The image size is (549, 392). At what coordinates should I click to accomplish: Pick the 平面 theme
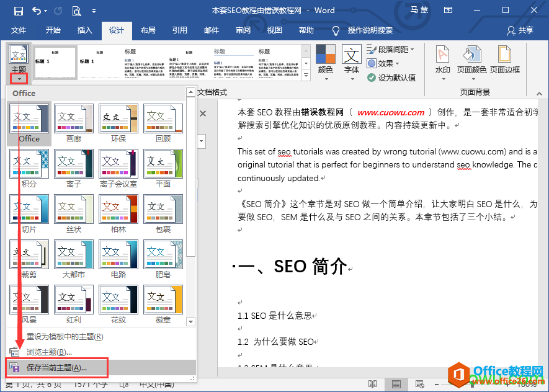point(163,169)
